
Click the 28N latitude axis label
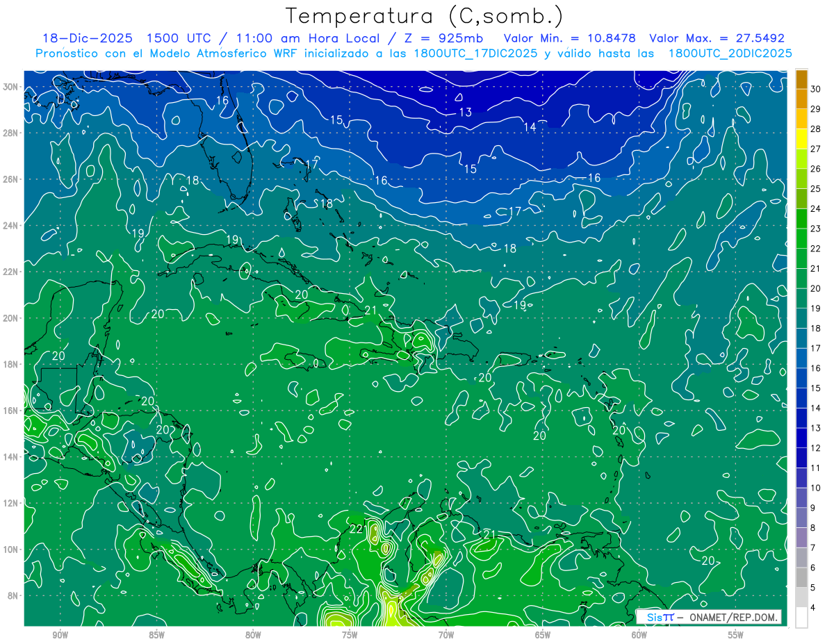(x=11, y=133)
